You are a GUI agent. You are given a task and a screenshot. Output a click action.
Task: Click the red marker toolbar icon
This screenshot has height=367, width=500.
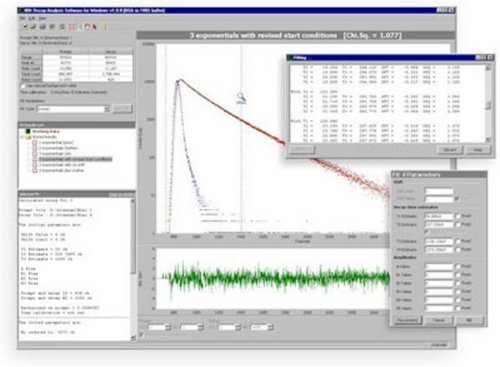(95, 27)
